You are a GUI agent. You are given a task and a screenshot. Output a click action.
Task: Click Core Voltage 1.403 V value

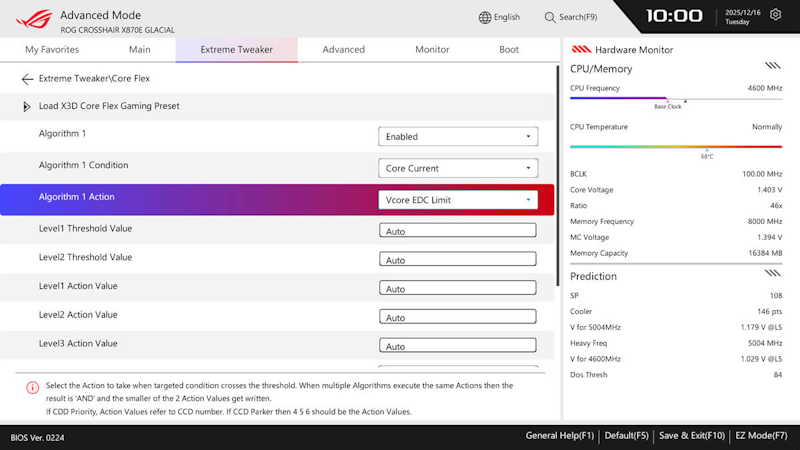pyautogui.click(x=769, y=190)
